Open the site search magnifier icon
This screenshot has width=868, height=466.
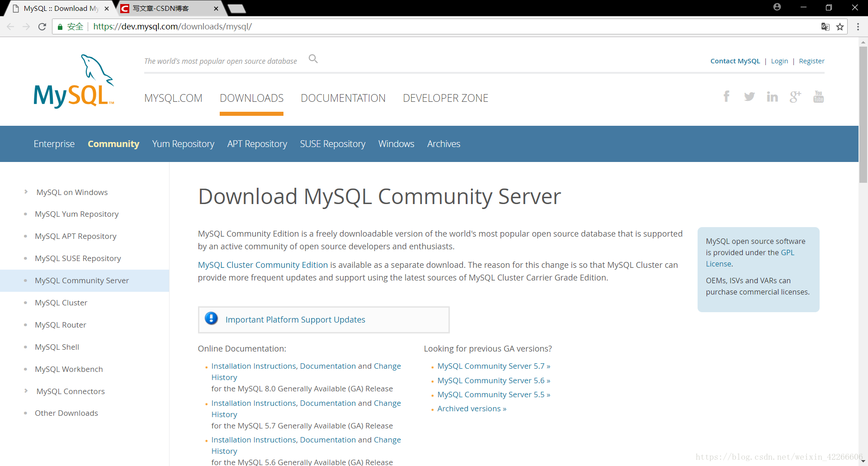(313, 59)
